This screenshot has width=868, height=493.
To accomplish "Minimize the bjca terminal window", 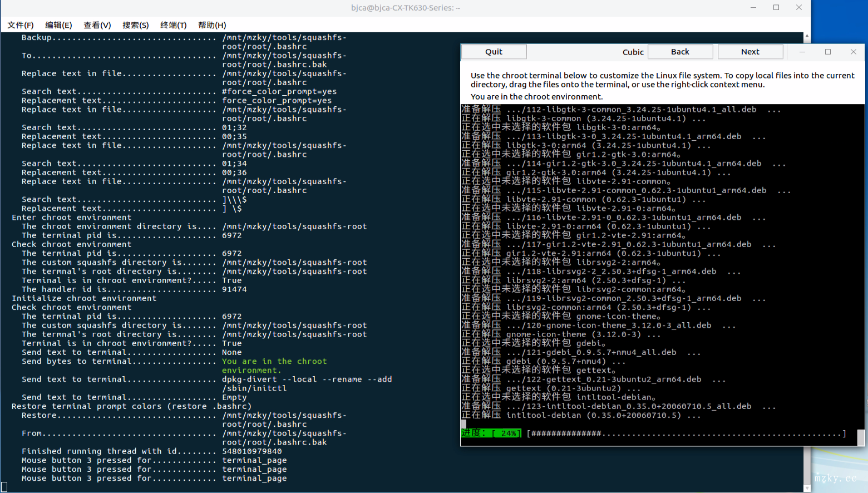I will pyautogui.click(x=753, y=8).
